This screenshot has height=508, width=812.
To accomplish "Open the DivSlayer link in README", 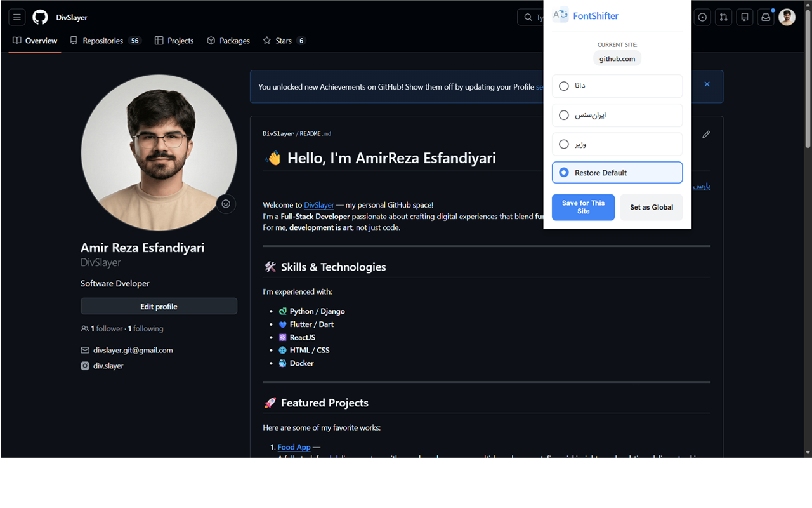I will click(319, 205).
